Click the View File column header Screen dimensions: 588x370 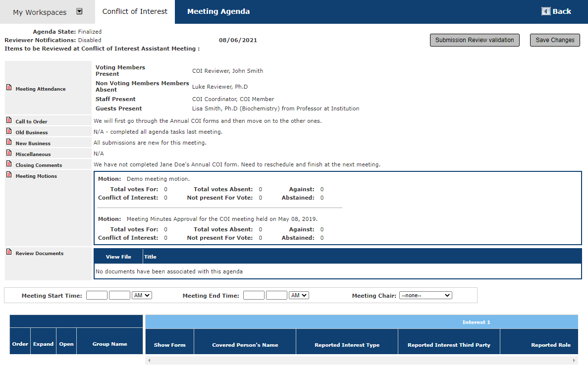[x=118, y=257]
